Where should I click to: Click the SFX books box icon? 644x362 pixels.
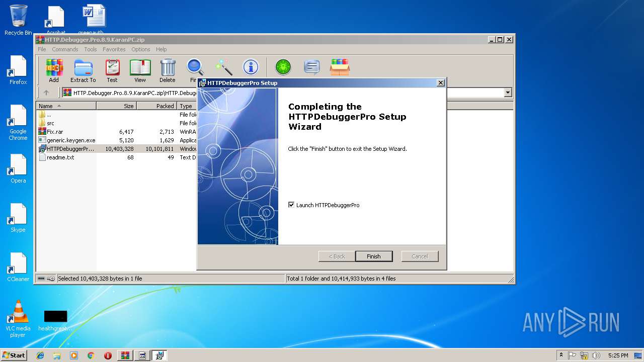click(x=340, y=67)
